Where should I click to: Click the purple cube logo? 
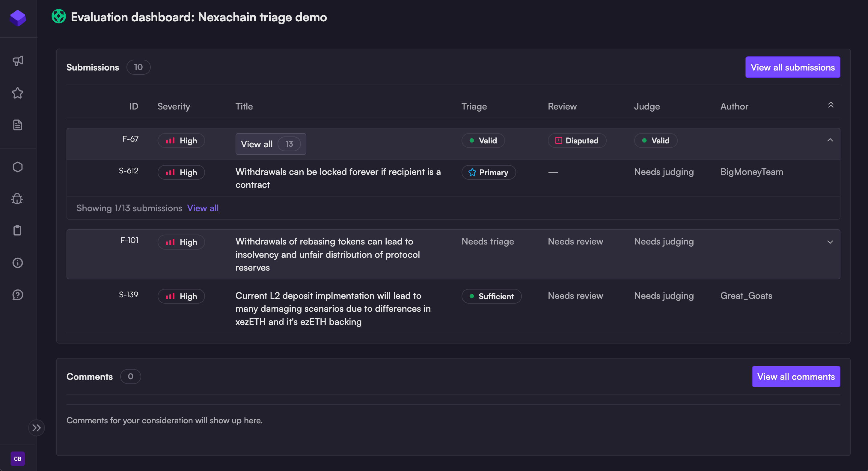click(x=17, y=18)
